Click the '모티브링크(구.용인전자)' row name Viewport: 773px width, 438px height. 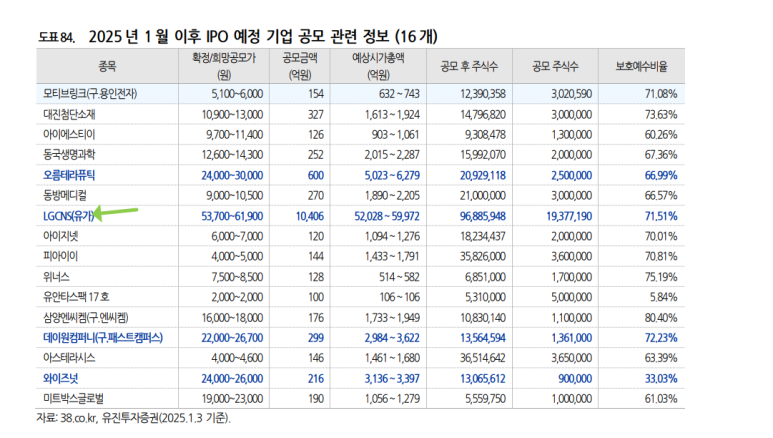pyautogui.click(x=90, y=94)
